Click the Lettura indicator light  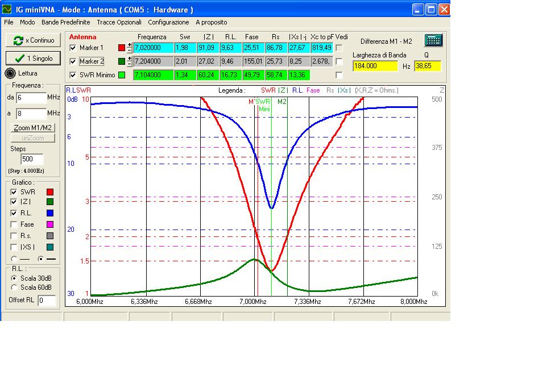pos(10,73)
